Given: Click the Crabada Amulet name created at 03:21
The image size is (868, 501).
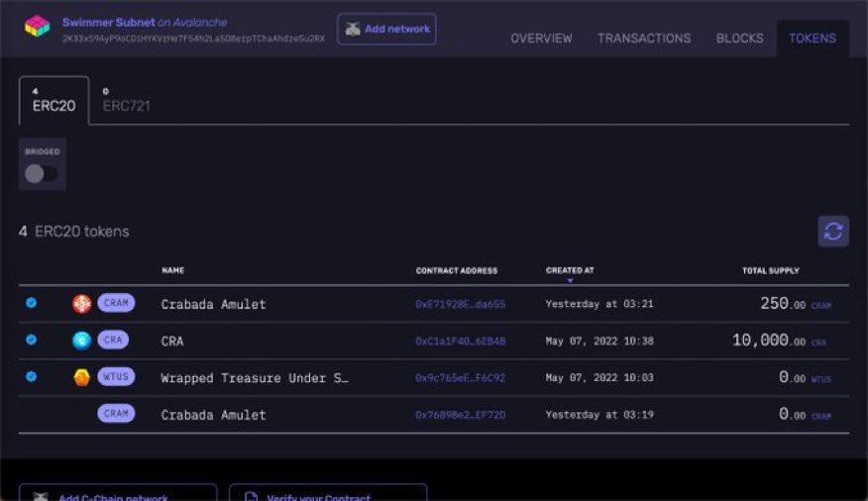Looking at the screenshot, I should (x=213, y=304).
